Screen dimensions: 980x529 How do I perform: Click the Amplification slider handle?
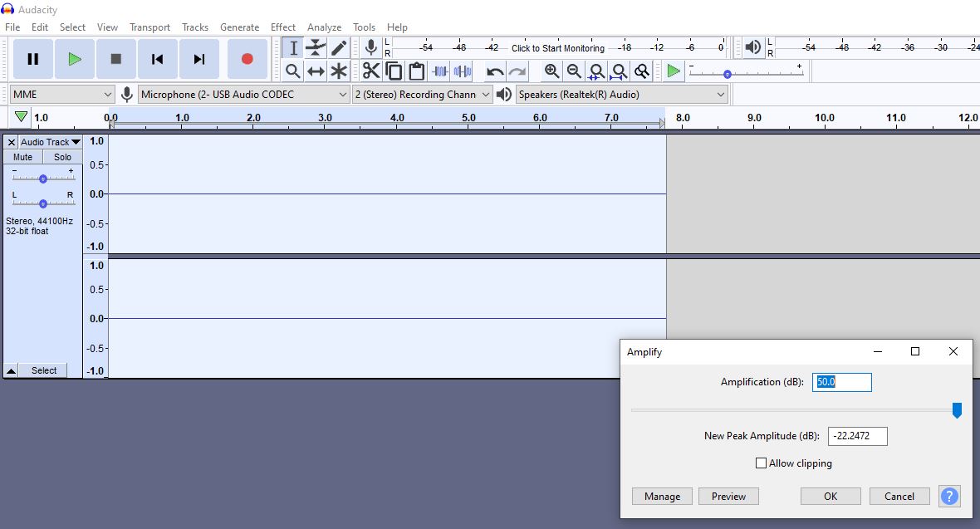(957, 410)
